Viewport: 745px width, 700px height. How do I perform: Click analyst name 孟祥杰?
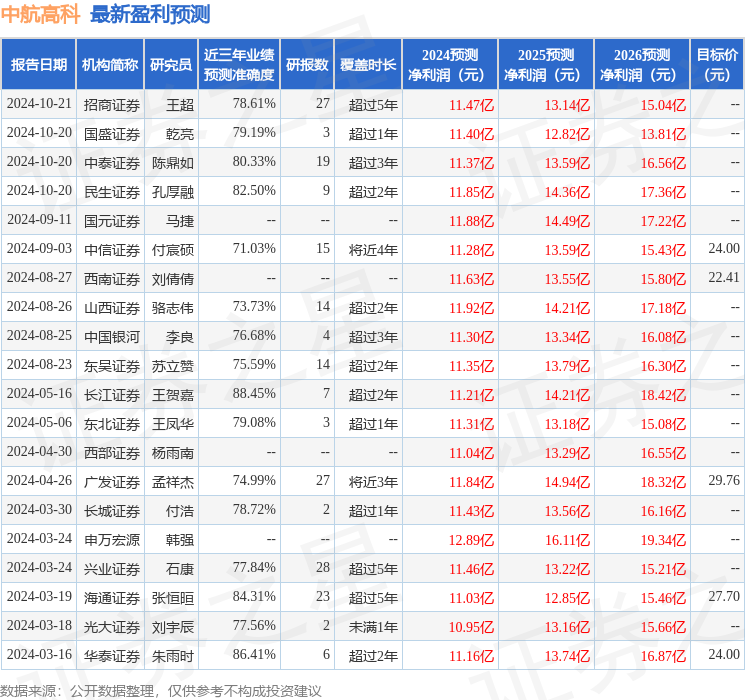(x=173, y=482)
